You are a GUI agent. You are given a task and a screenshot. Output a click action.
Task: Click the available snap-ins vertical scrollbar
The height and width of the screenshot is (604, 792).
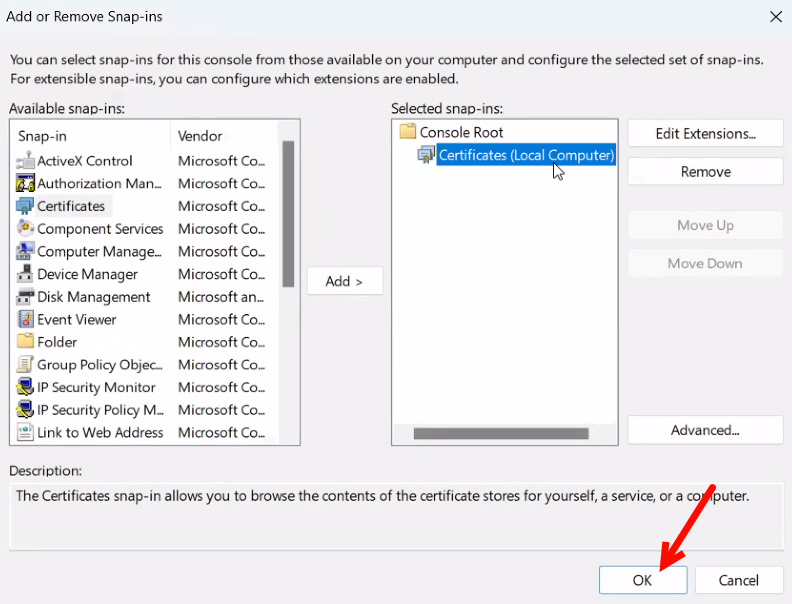[288, 214]
